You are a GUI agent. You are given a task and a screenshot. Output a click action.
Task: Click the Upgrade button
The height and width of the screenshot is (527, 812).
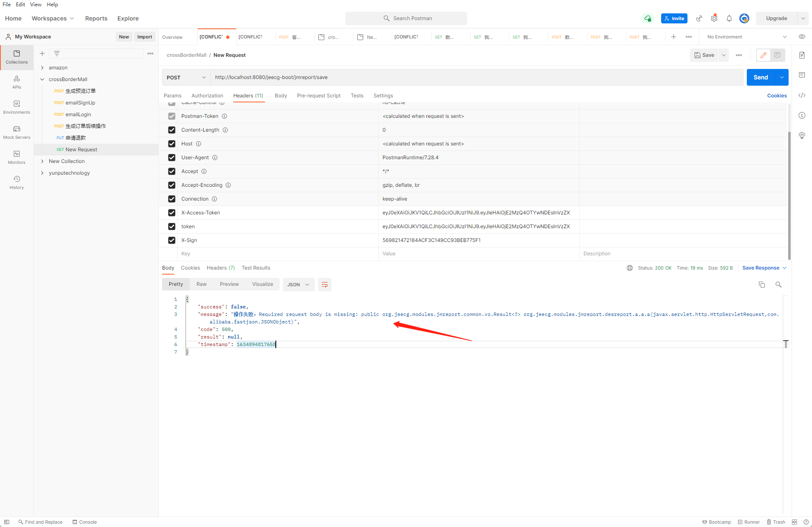(776, 18)
